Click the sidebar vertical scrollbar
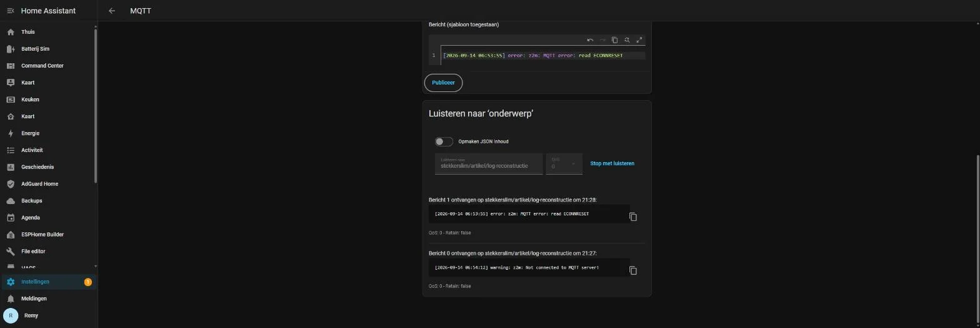 96,105
